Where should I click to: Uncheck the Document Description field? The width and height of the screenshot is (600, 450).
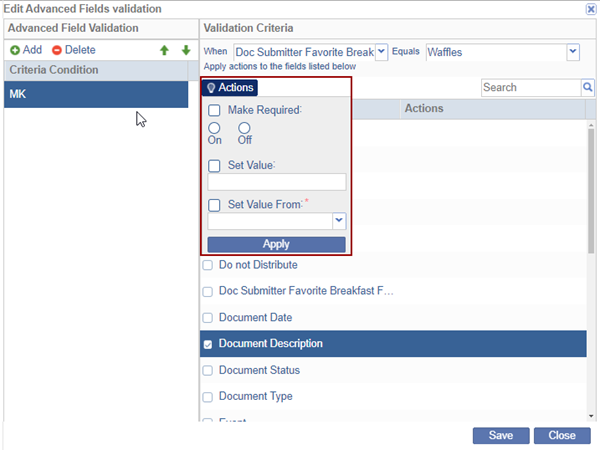pyautogui.click(x=208, y=344)
